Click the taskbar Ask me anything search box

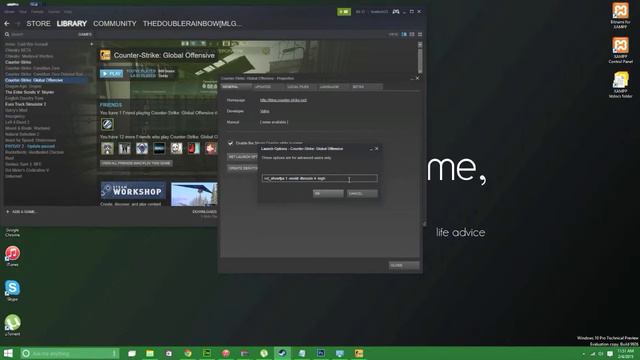coord(69,353)
